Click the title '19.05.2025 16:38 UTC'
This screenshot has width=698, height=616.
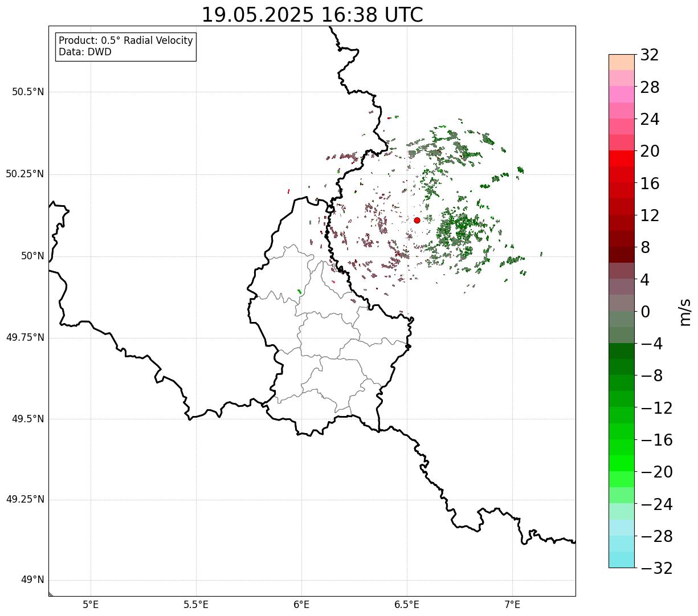point(312,15)
